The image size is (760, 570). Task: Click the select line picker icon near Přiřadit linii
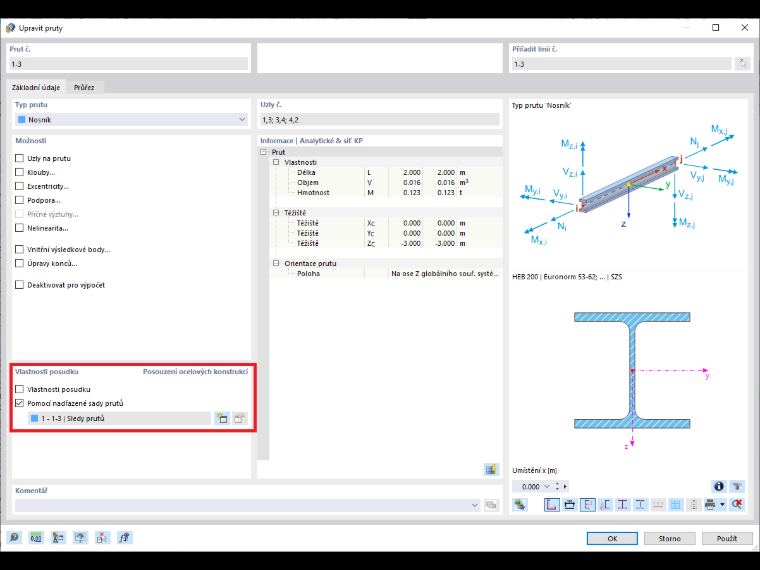click(x=742, y=64)
